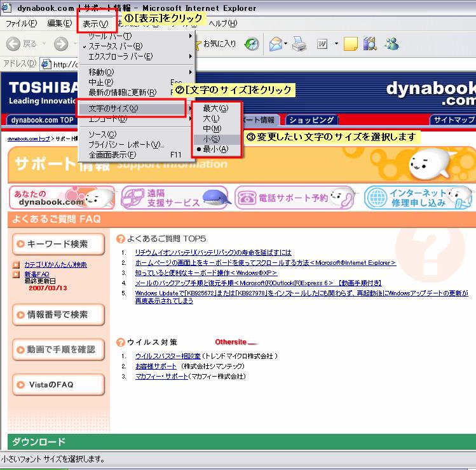The image size is (476, 470).
Task: Click the Back arrow icon
Action: (13, 44)
